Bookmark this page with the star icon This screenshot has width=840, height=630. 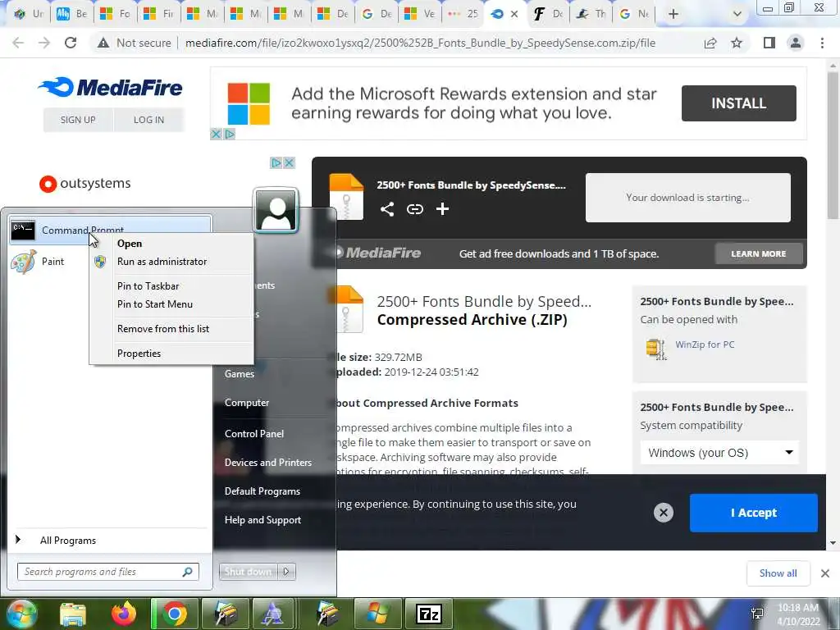[x=737, y=43]
